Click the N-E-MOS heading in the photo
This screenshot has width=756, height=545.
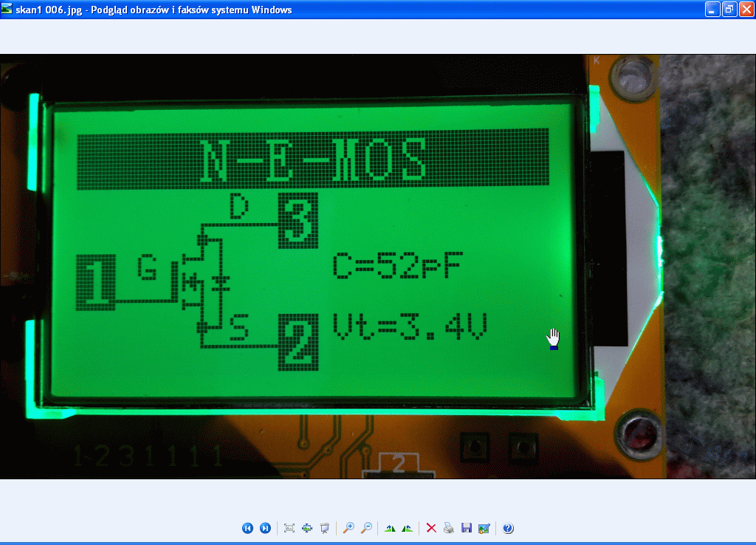[315, 160]
